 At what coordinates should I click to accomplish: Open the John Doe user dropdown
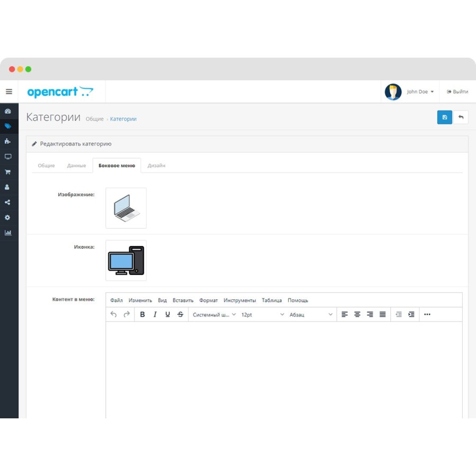420,91
